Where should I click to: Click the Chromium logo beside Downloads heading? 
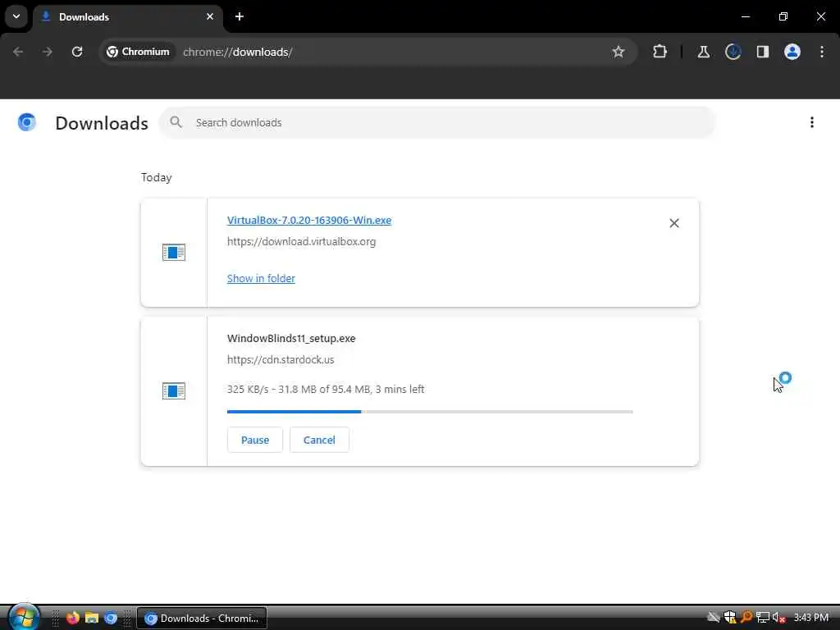pos(27,123)
